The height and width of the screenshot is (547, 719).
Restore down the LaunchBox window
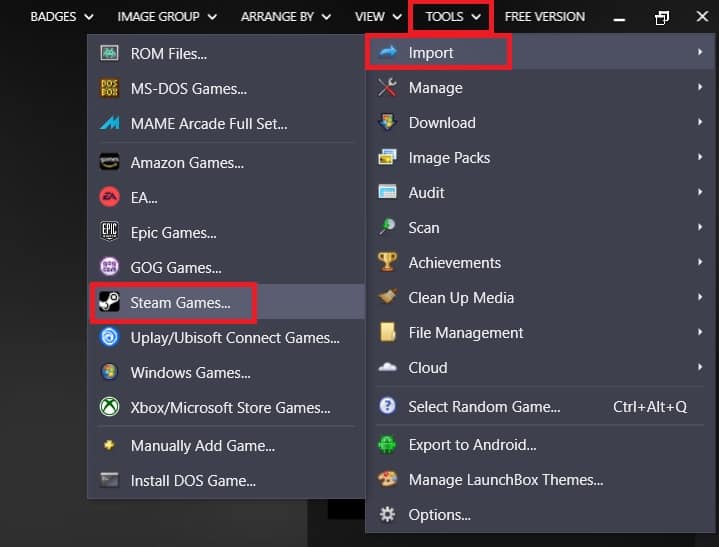[x=662, y=17]
